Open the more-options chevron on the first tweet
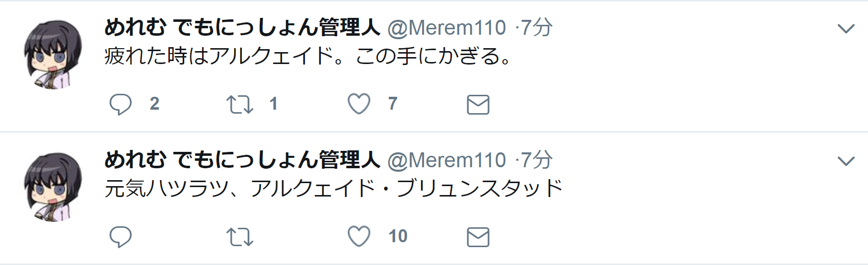Screen dimensions: 868x265 click(846, 29)
